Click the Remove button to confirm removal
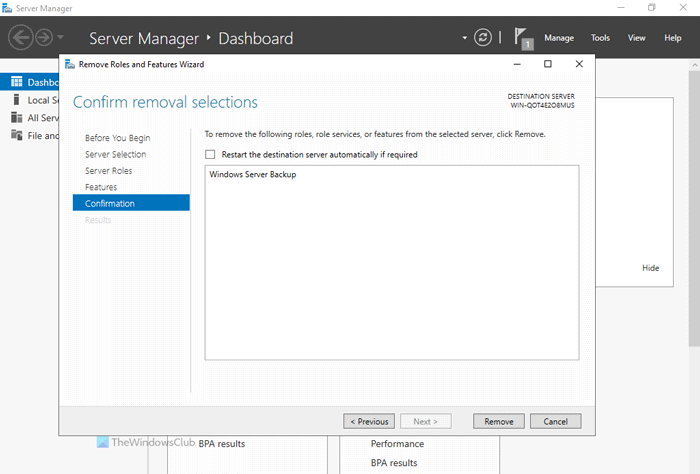 point(499,421)
